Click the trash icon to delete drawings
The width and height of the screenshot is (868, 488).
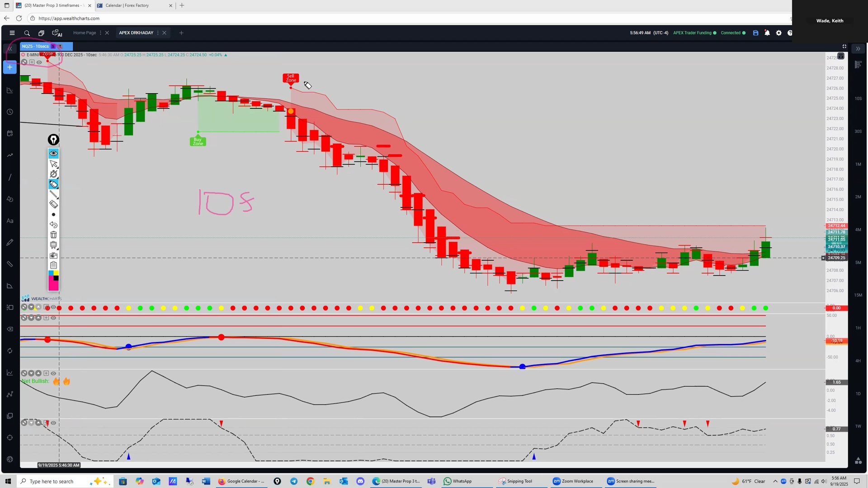[x=53, y=235]
